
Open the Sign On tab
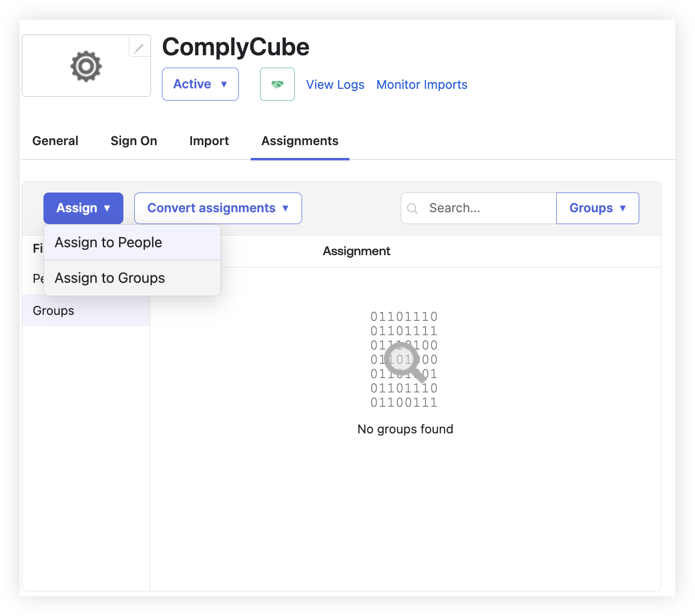point(134,141)
